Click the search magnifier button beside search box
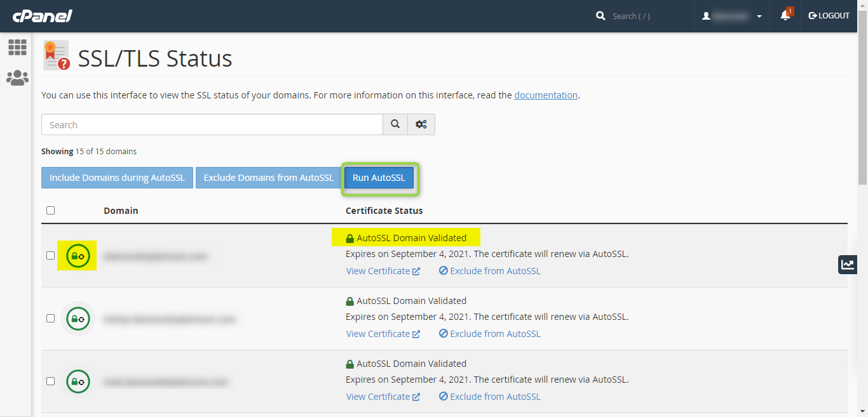Screen dimensions: 868x417 [x=395, y=124]
